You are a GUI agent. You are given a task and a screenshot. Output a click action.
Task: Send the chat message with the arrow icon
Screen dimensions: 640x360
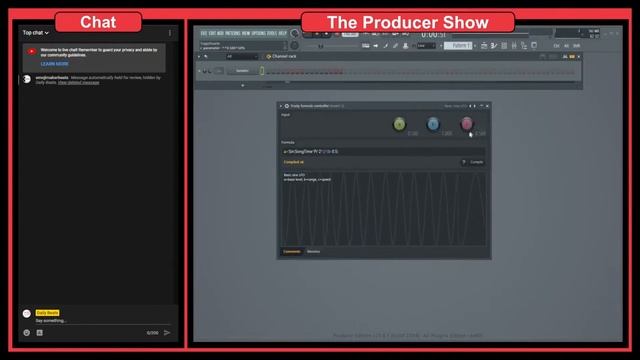tap(167, 333)
